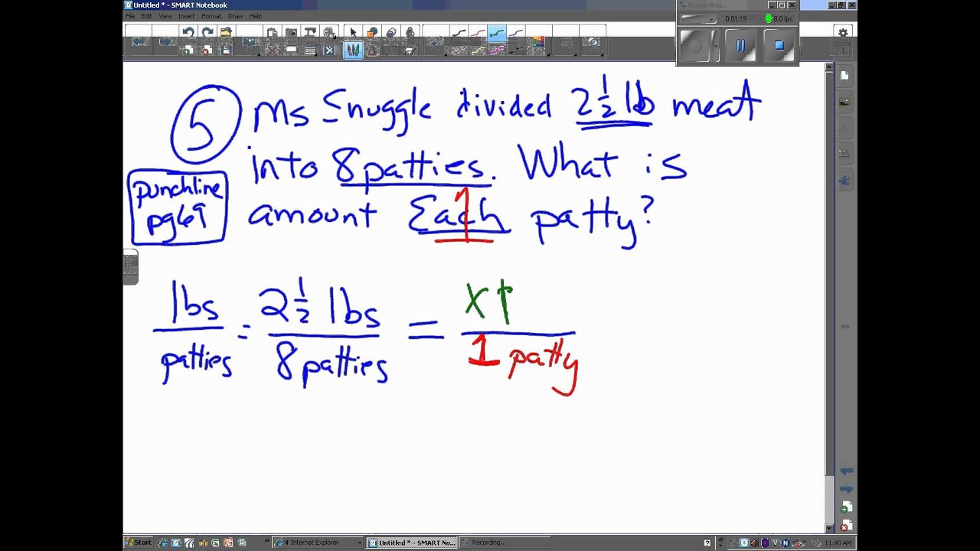
Task: Open the Insert menu
Action: point(186,16)
